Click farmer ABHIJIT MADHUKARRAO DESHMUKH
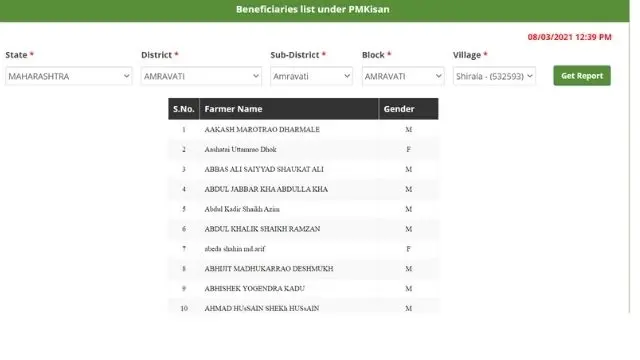This screenshot has height=360, width=640. pyautogui.click(x=269, y=269)
